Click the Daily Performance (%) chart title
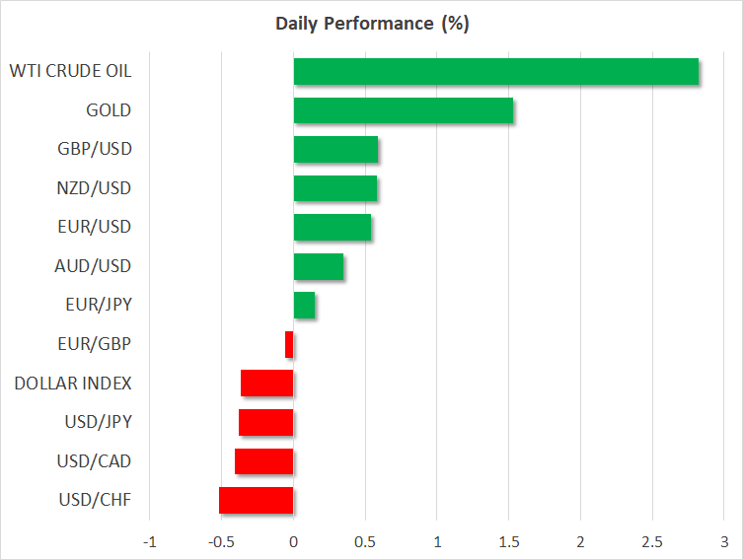 [371, 24]
